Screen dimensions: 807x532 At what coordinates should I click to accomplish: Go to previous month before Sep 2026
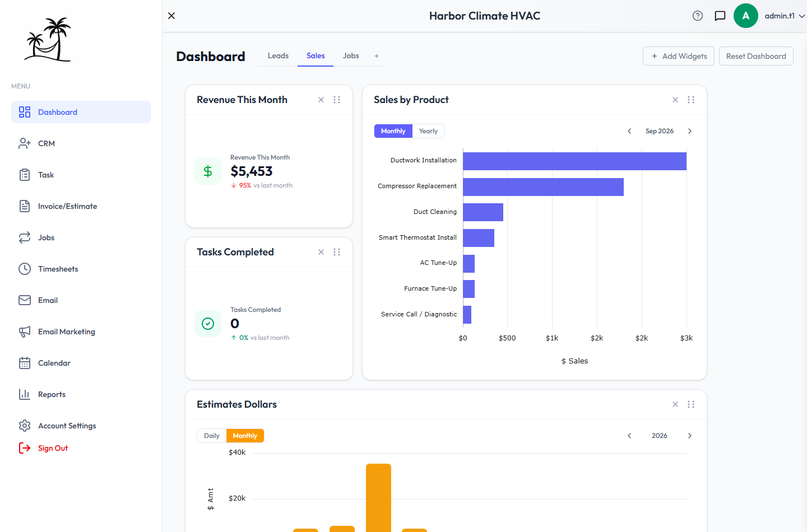(629, 131)
